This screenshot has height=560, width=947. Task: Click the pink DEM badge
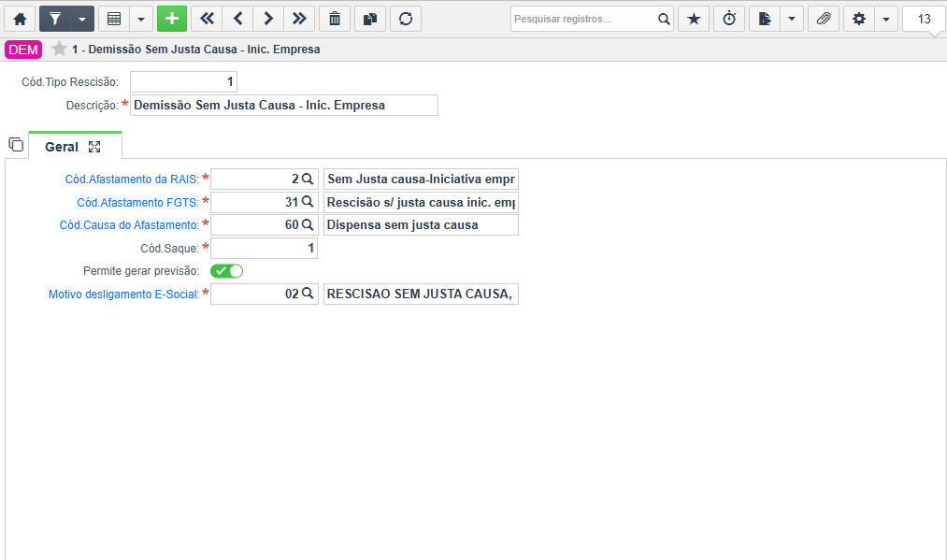(23, 50)
